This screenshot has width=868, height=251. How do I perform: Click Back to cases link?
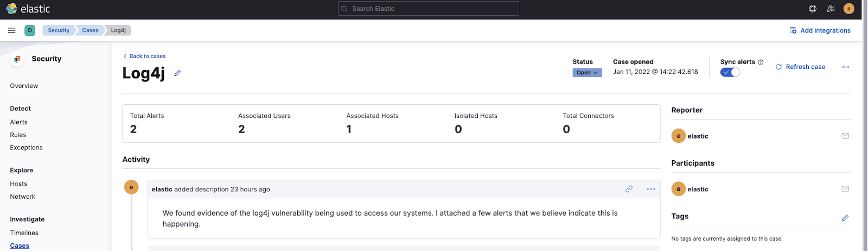144,56
